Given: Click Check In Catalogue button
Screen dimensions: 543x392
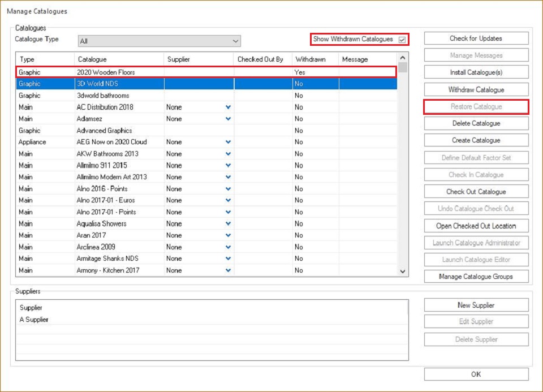Looking at the screenshot, I should point(476,175).
